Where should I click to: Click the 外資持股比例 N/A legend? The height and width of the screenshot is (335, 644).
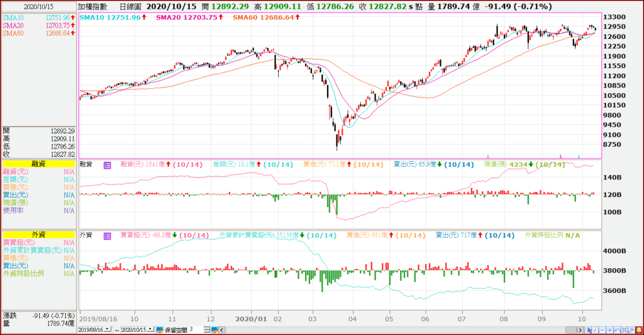coord(552,236)
